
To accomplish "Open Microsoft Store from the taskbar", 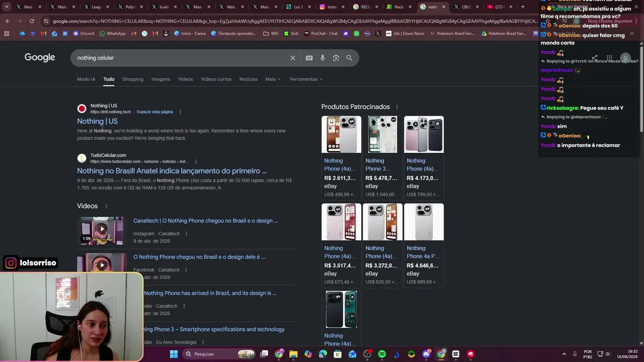I will click(x=338, y=354).
